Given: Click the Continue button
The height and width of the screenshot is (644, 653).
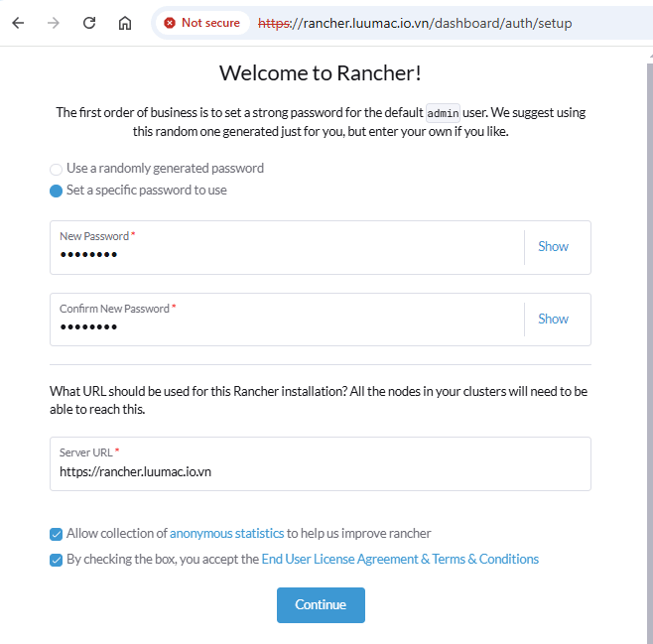Looking at the screenshot, I should [321, 605].
